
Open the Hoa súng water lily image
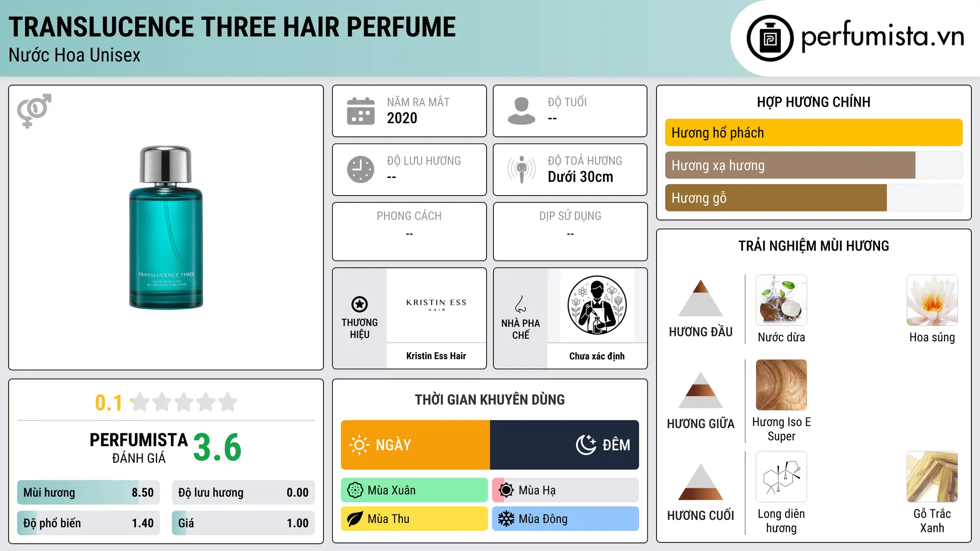tap(932, 300)
